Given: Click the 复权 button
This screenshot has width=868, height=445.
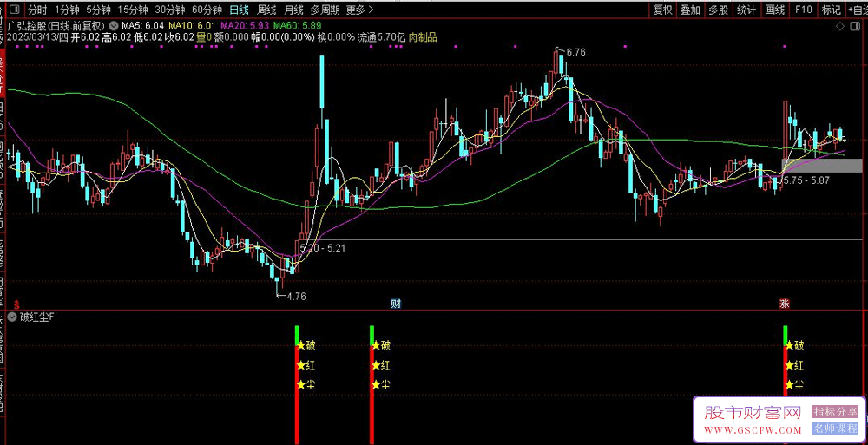Looking at the screenshot, I should (x=662, y=10).
